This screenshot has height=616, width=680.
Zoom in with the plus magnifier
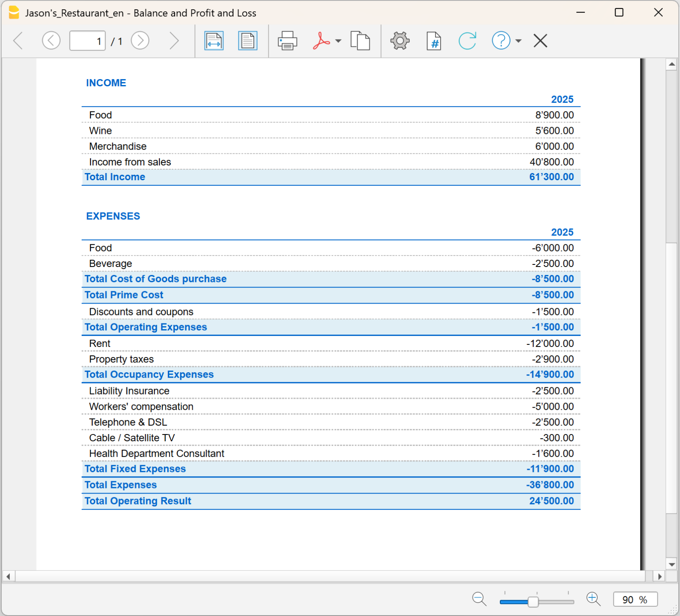coord(593,599)
